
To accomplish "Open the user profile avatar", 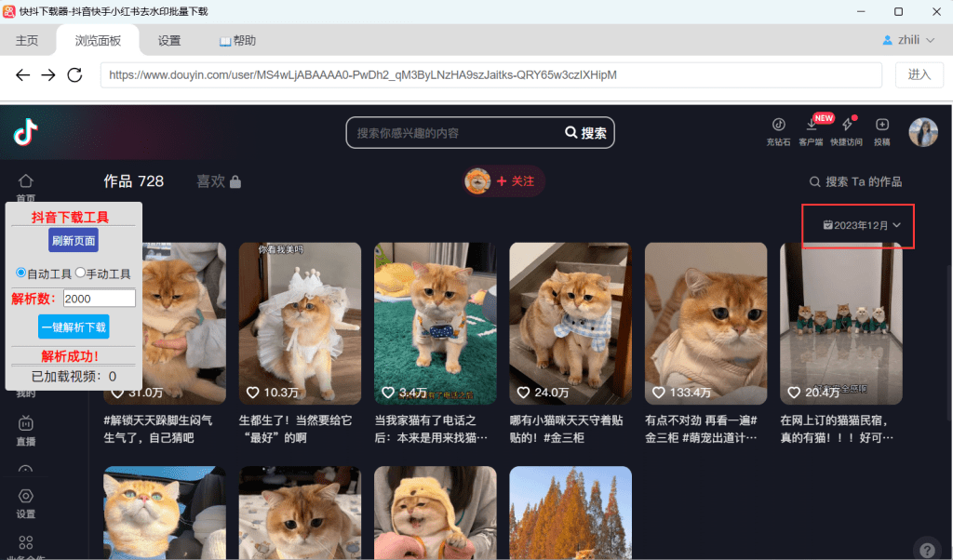I will tap(923, 132).
